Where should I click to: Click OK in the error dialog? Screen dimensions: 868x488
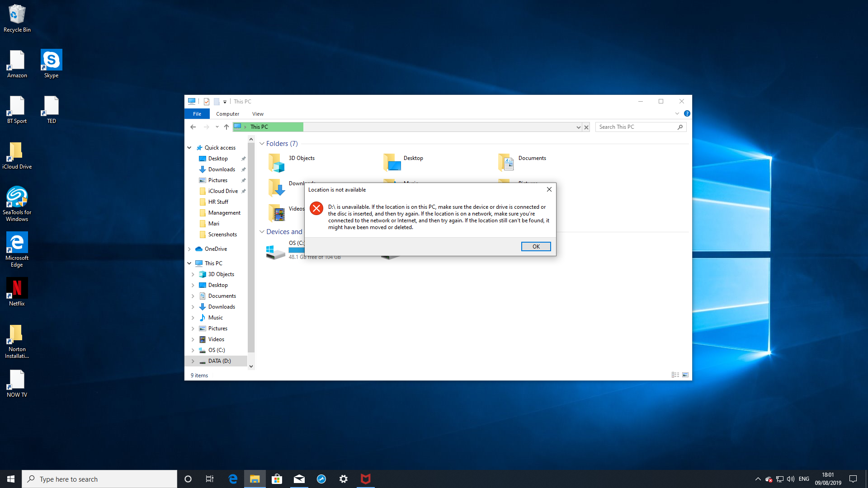(536, 246)
